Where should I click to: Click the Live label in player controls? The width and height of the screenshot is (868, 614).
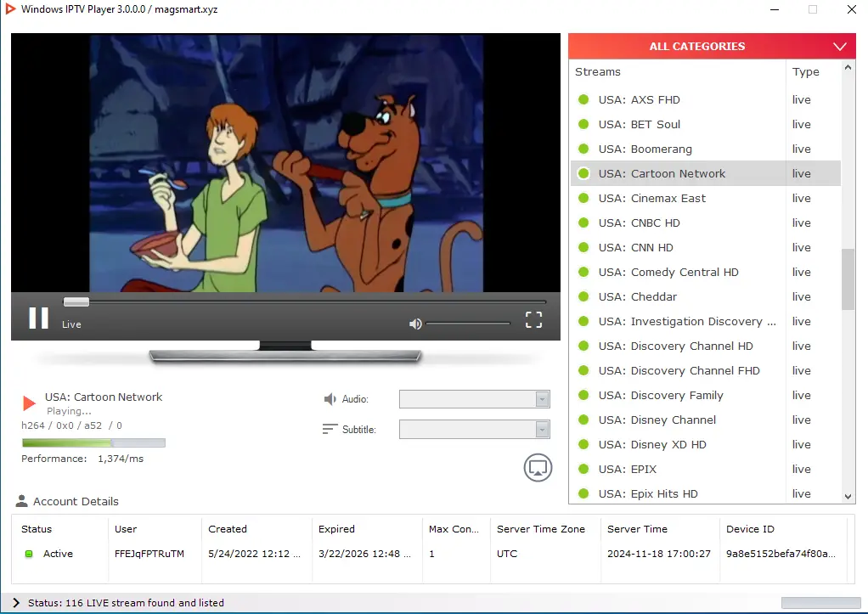click(71, 324)
